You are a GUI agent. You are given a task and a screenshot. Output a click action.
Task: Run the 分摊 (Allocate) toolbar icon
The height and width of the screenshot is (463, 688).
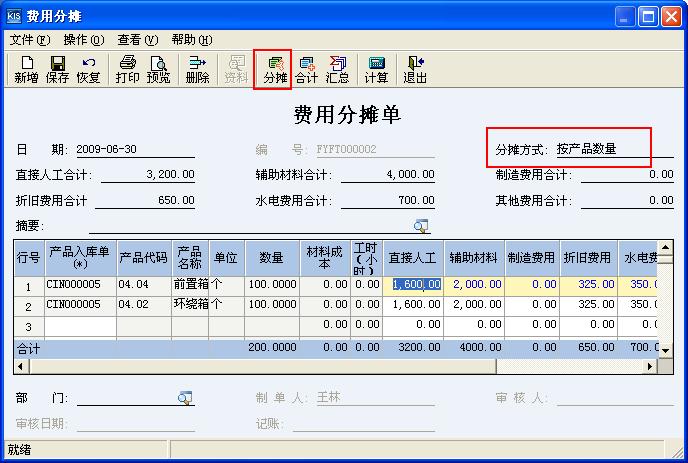click(x=275, y=70)
